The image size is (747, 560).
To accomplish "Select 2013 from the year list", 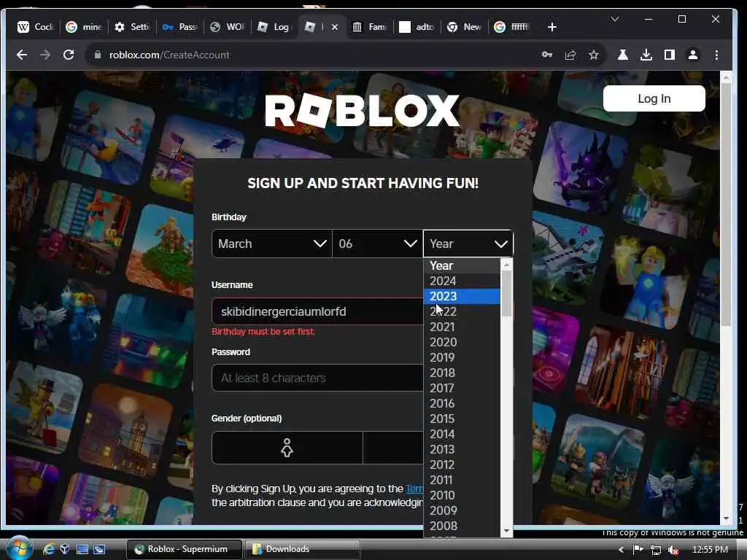I will pyautogui.click(x=462, y=449).
